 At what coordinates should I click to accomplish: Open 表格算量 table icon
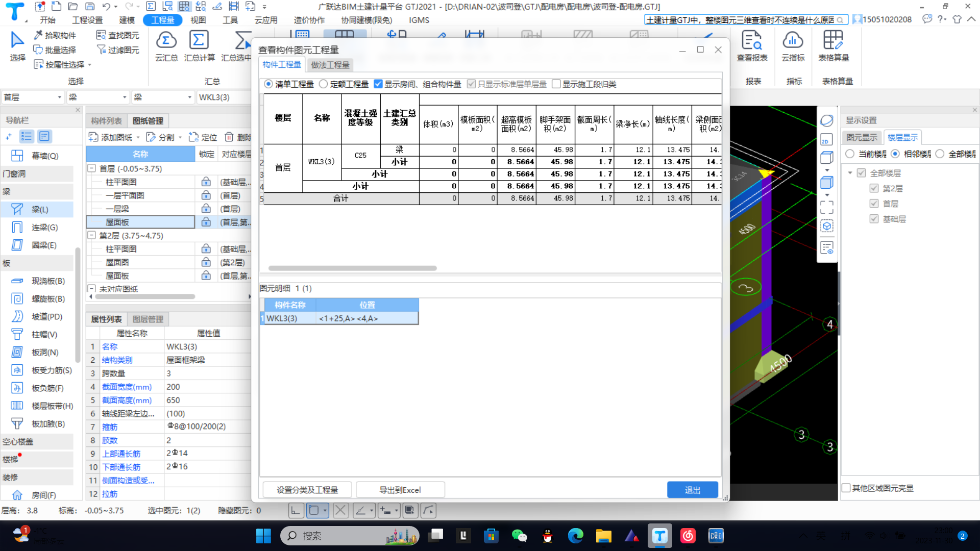833,41
